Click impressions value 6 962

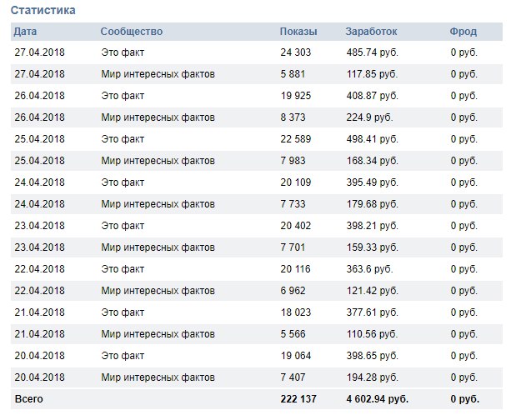pyautogui.click(x=293, y=291)
